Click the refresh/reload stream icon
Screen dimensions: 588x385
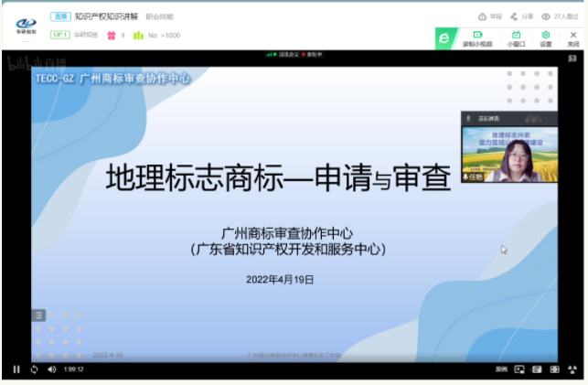(x=34, y=369)
